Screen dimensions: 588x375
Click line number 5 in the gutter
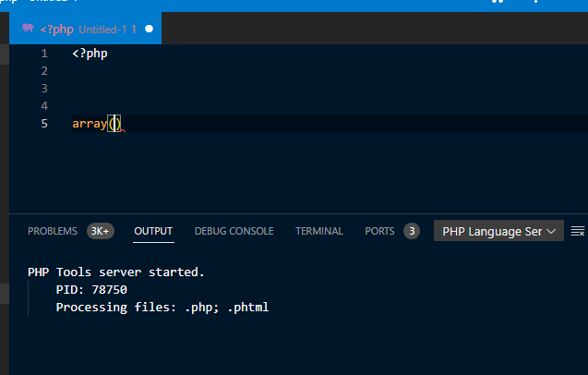44,124
